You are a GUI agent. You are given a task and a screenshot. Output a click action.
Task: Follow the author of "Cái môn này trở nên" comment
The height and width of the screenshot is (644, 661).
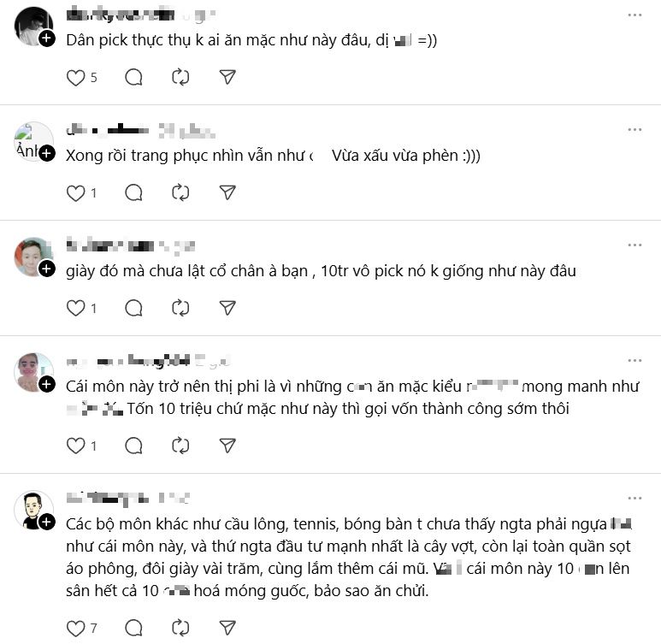pyautogui.click(x=47, y=384)
